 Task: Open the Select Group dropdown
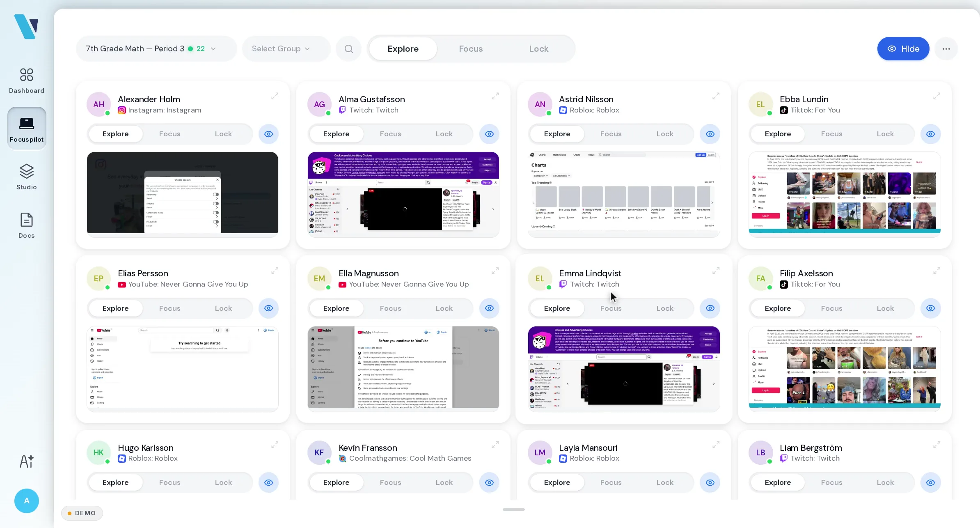tap(286, 49)
